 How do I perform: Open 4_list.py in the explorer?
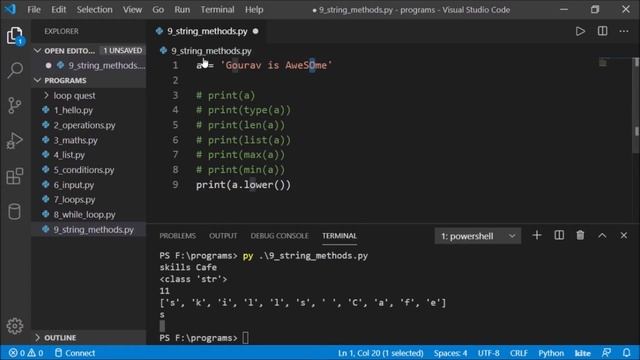69,155
